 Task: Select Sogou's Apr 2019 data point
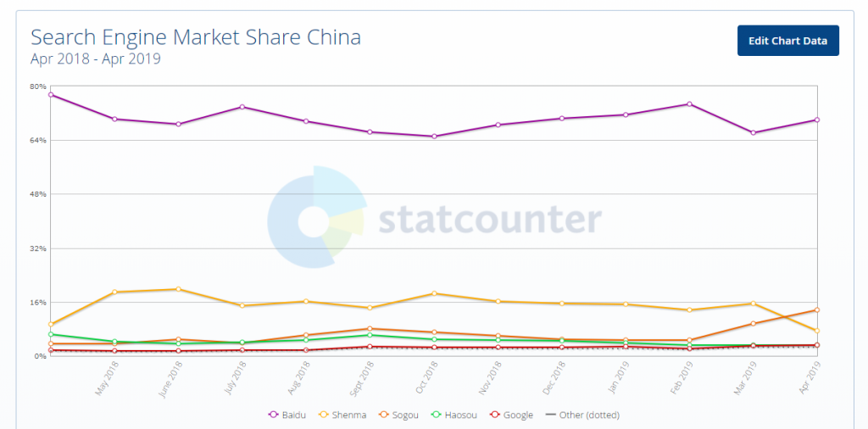pyautogui.click(x=817, y=310)
